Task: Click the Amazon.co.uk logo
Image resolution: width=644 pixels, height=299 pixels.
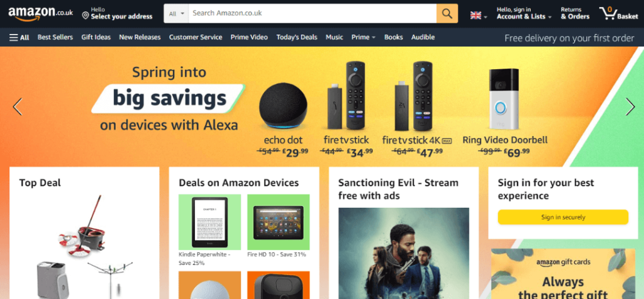Action: point(40,13)
